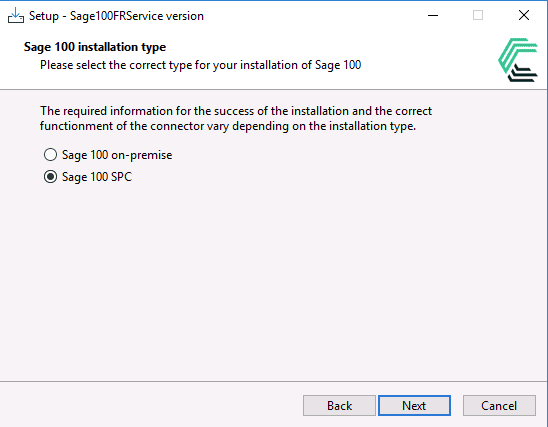Continue with the Next button

coord(414,405)
